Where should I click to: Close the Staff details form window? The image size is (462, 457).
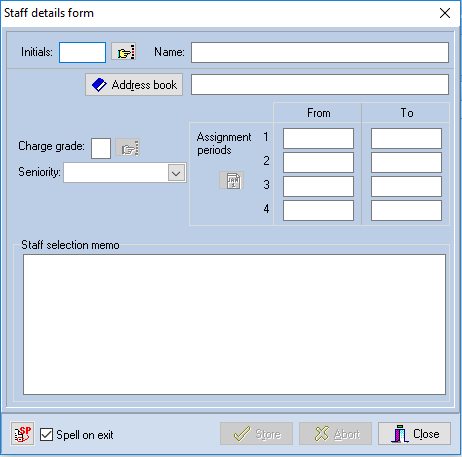tap(445, 13)
